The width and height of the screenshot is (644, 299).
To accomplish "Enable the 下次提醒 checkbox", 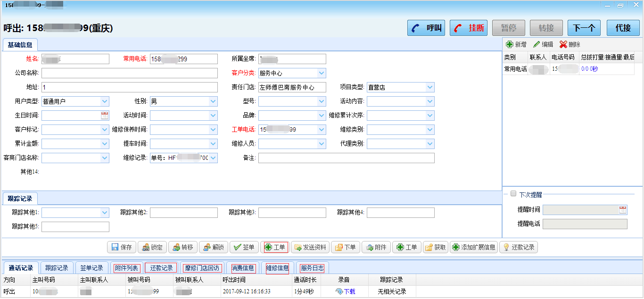I will pos(513,194).
